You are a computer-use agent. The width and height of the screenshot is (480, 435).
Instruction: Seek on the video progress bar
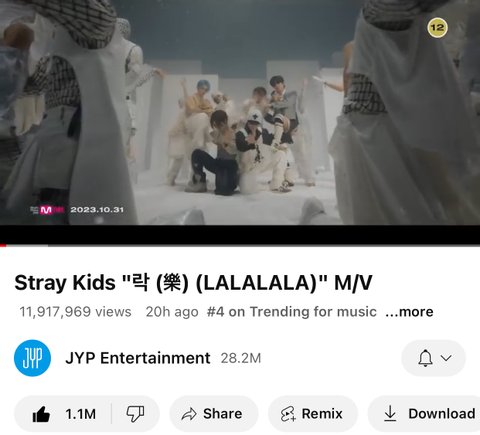pyautogui.click(x=240, y=245)
